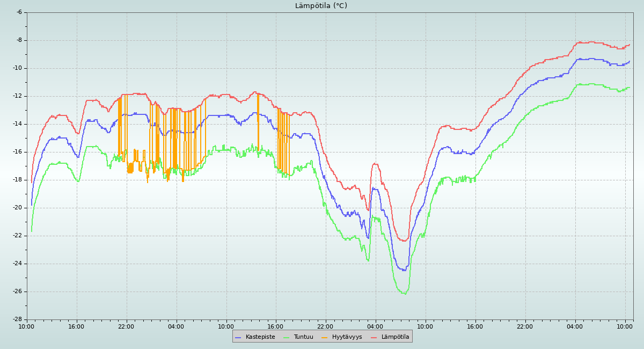Viewport: 644px width, 349px height.
Task: Click the -28 label at y-axis bottom
Action: coord(17,319)
